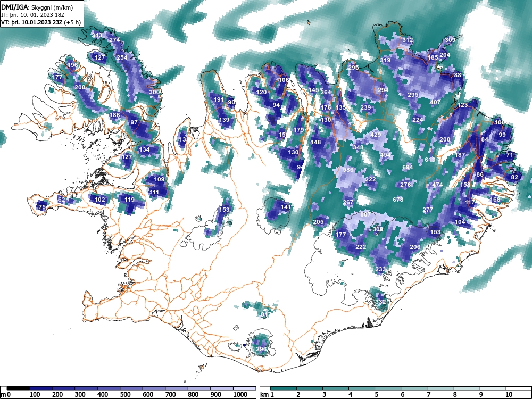Image resolution: width=532 pixels, height=399 pixels.
Task: Click the black 0–100 m legend swatch
Action: click(18, 388)
